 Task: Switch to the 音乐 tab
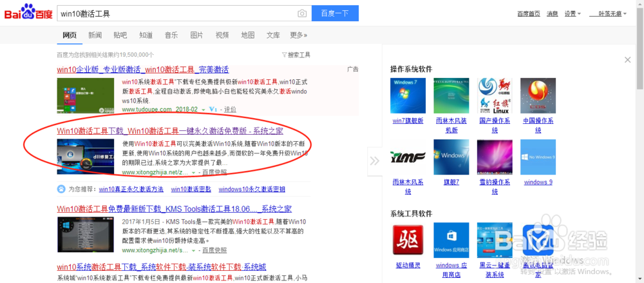point(171,35)
